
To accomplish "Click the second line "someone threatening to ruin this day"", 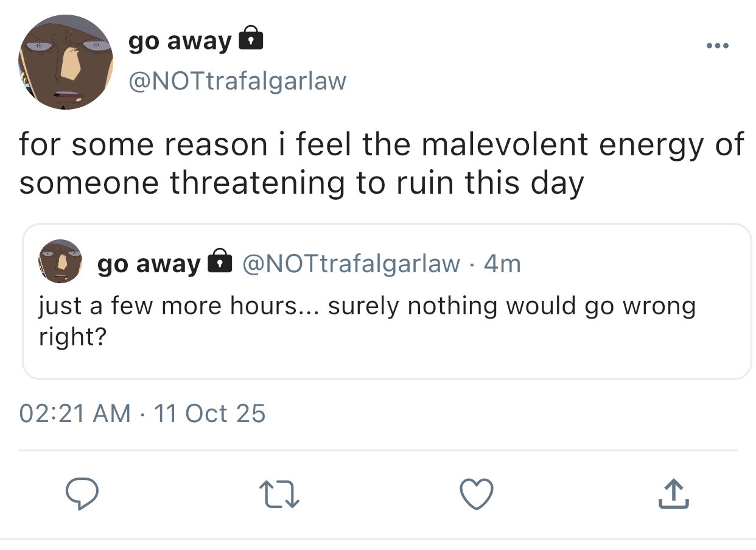I will tap(301, 183).
